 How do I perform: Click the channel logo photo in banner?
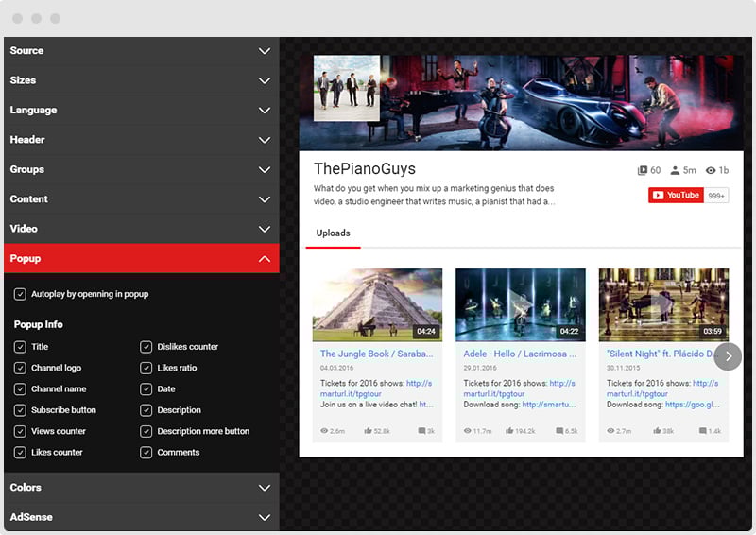point(347,88)
